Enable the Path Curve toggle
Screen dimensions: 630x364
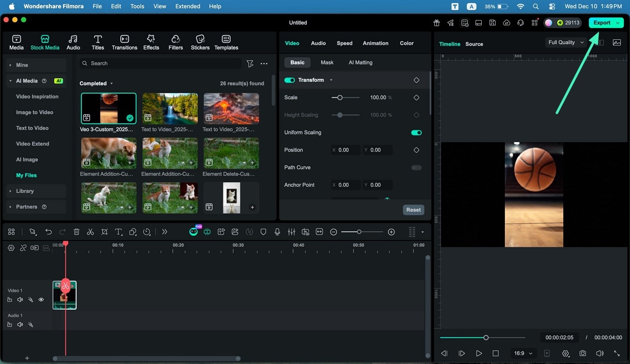416,167
